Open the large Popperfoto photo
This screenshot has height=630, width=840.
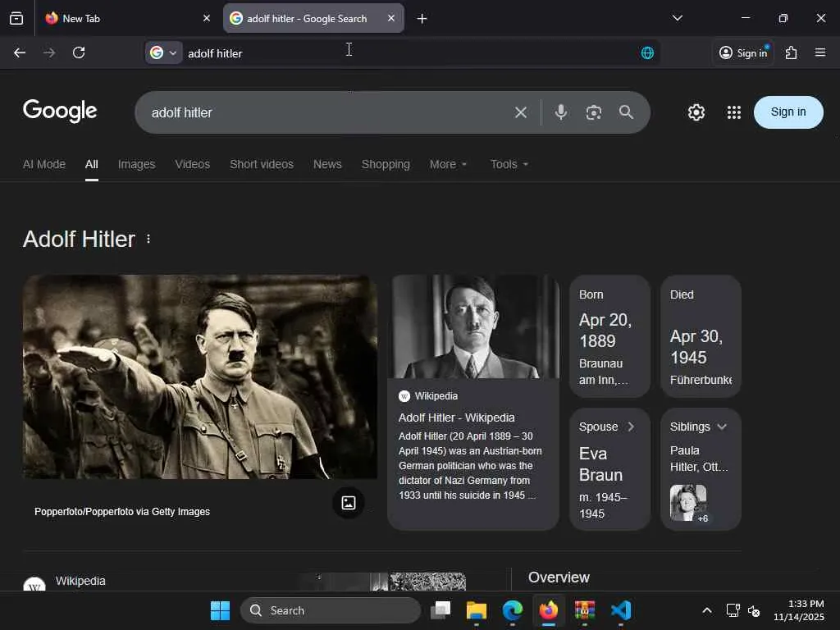pos(200,377)
